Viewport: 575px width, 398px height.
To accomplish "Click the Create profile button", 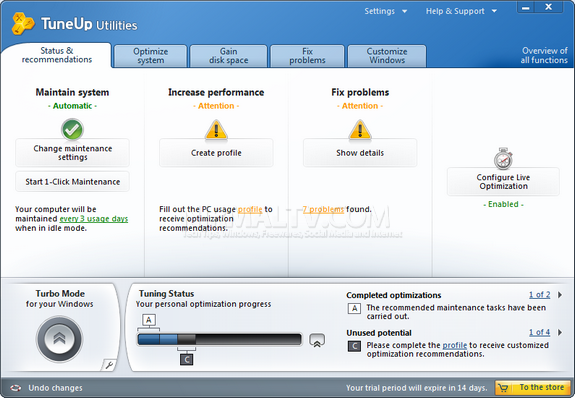I will pyautogui.click(x=216, y=153).
